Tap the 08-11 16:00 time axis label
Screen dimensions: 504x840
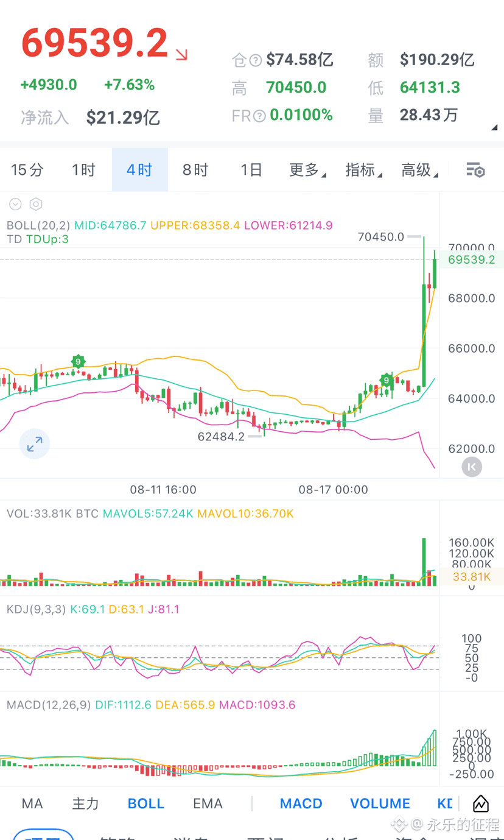point(163,490)
